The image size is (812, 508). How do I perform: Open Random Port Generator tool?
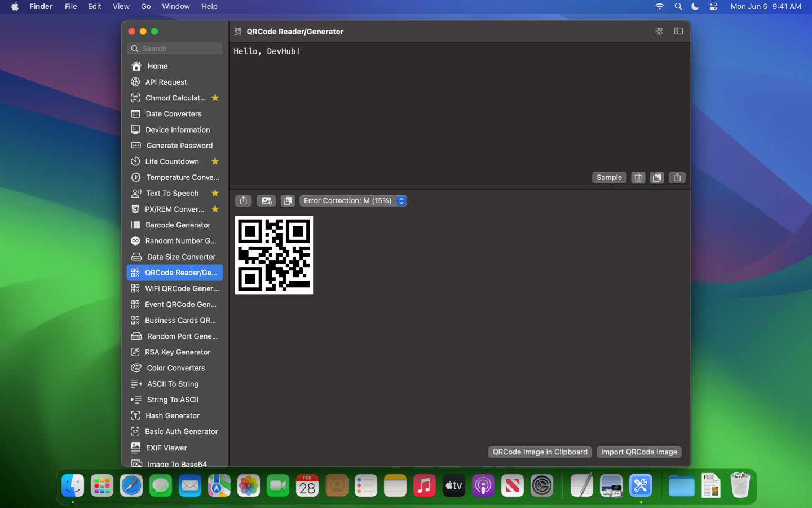175,336
